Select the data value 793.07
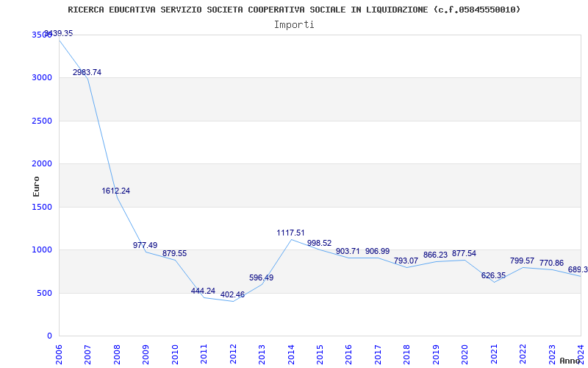Viewport: 588px width, 368px height. click(406, 261)
